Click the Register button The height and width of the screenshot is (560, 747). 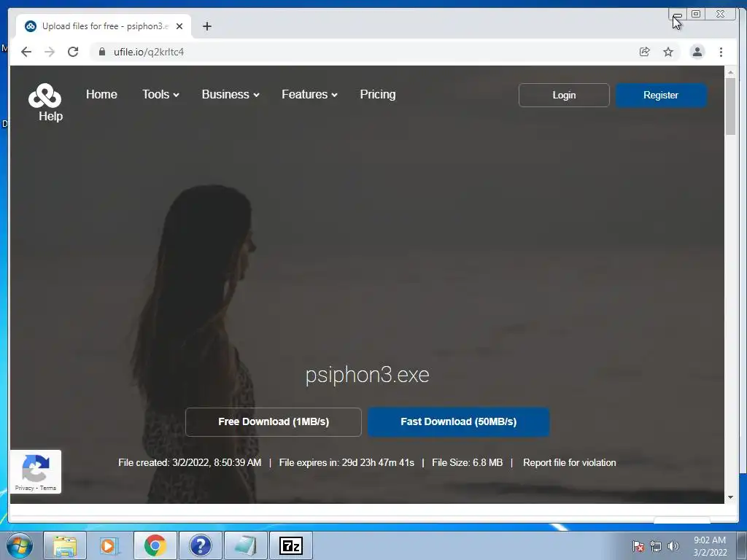click(x=661, y=96)
